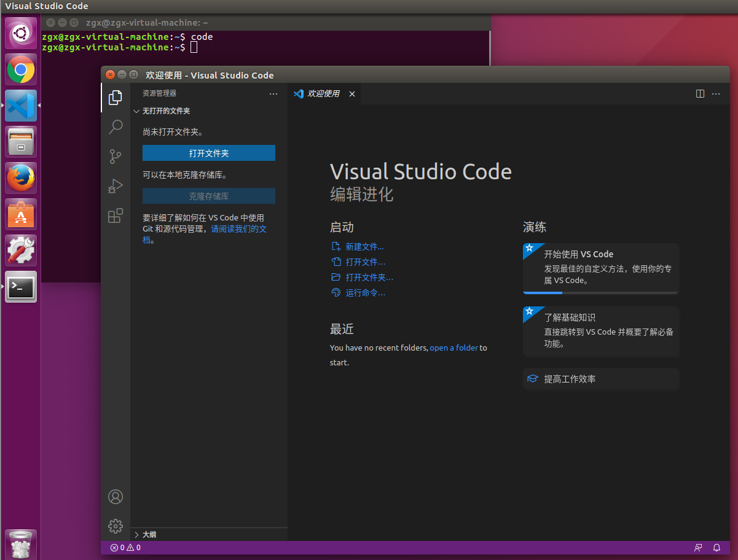Click the new file icon beside 新建文件

(x=336, y=247)
